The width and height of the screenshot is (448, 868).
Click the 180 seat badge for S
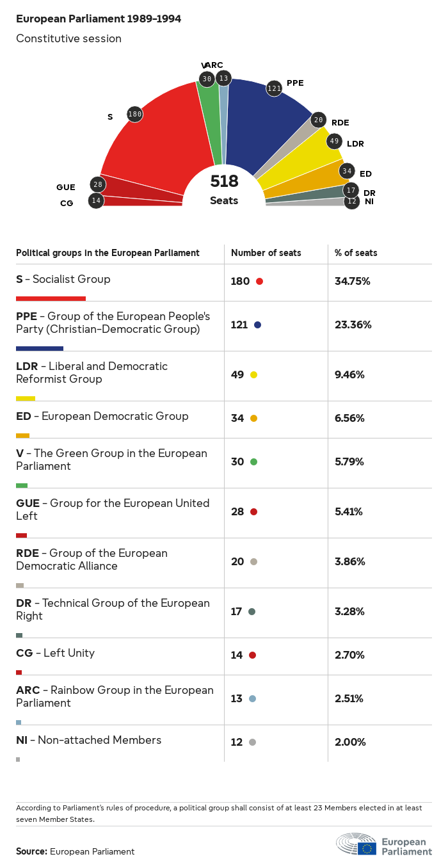[134, 115]
